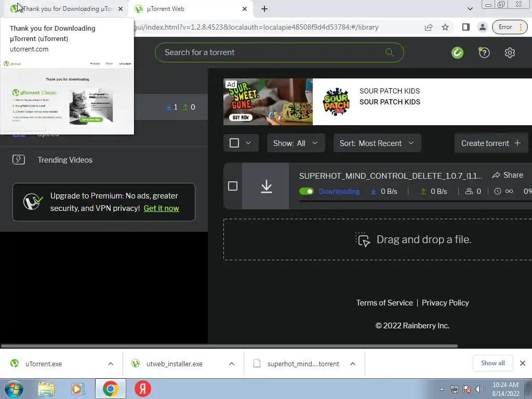The width and height of the screenshot is (532, 399).
Task: Open the Show: All filter dropdown
Action: 296,143
